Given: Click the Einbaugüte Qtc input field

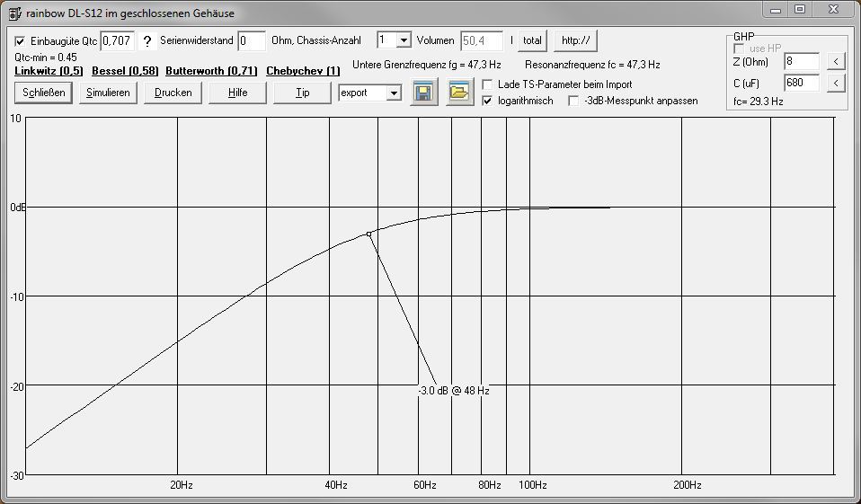Looking at the screenshot, I should pyautogui.click(x=118, y=41).
